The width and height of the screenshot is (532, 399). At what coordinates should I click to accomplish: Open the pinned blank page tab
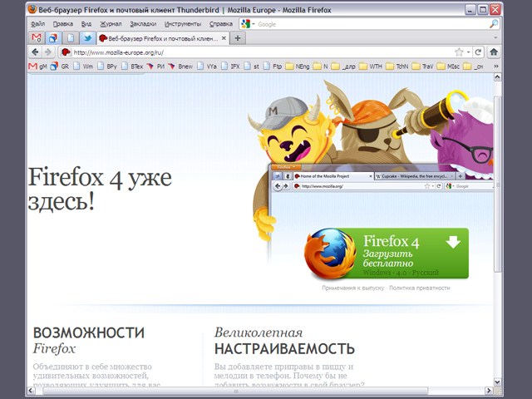pyautogui.click(x=70, y=37)
